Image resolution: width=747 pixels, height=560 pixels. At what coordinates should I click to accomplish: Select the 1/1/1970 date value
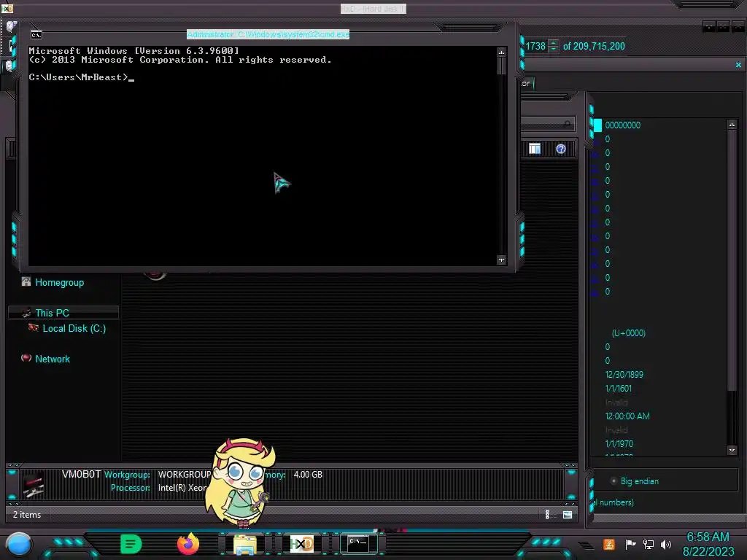[619, 443]
